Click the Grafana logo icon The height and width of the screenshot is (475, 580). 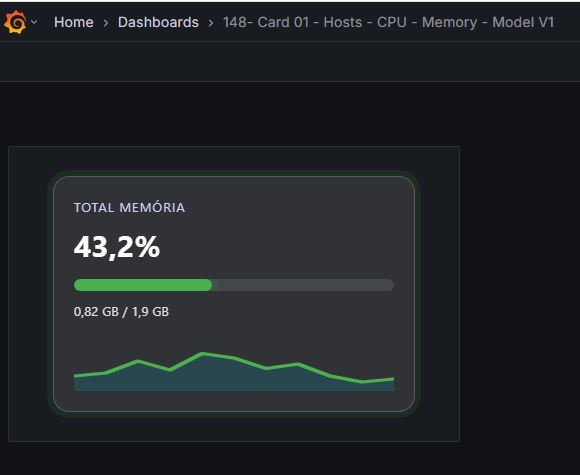click(x=15, y=22)
